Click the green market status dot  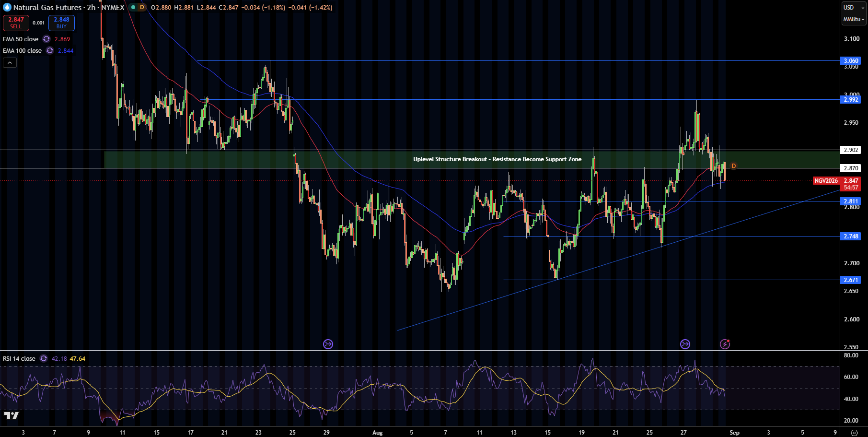click(x=133, y=7)
